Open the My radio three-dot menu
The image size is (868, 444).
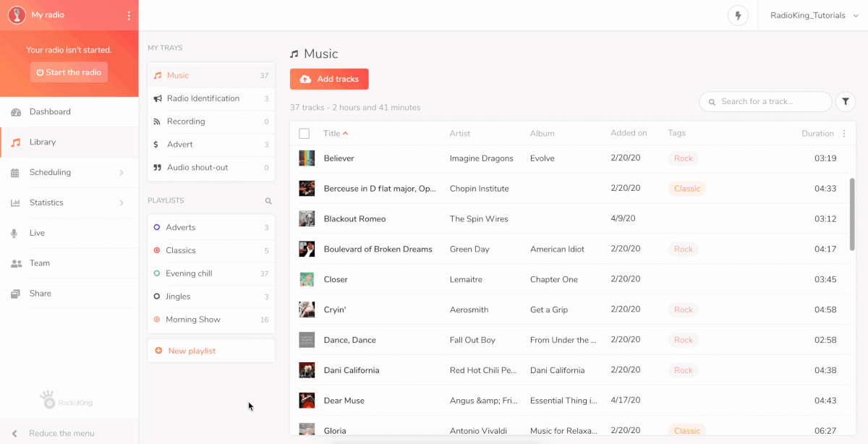coord(129,15)
